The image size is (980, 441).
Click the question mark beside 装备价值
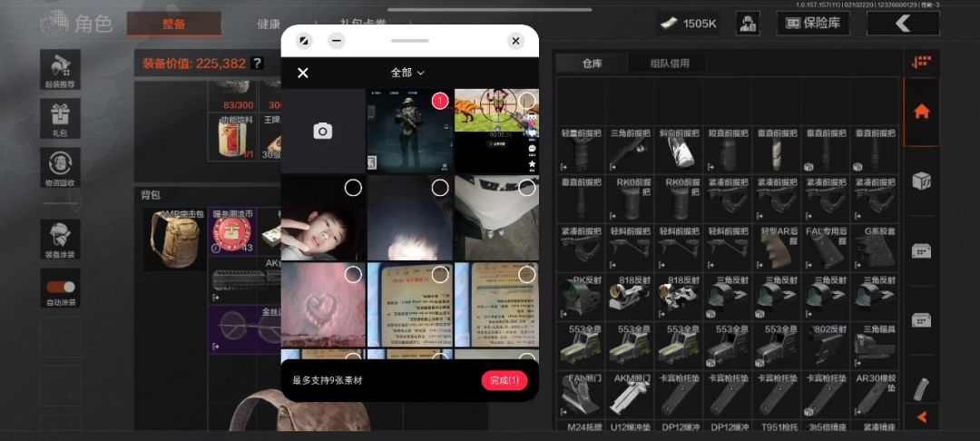pyautogui.click(x=256, y=64)
